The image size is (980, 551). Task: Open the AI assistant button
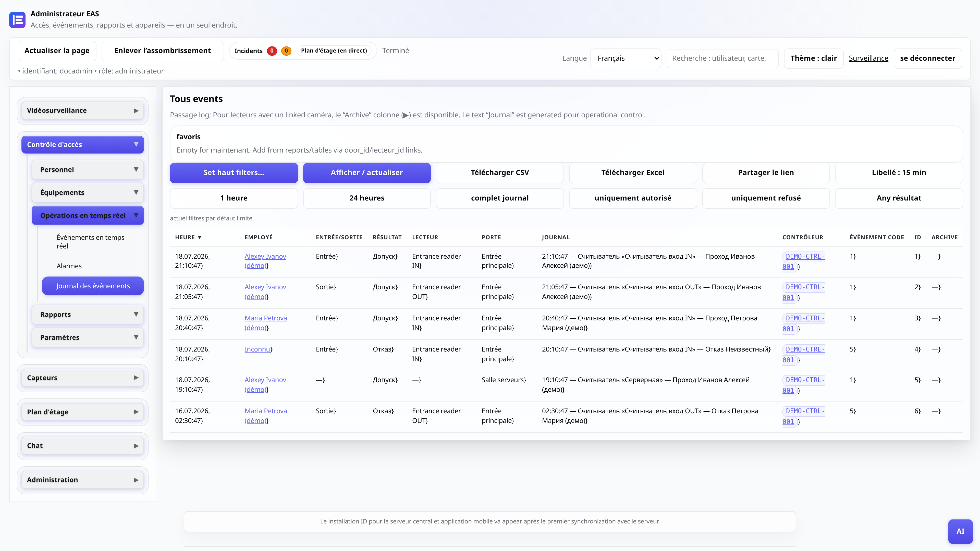pyautogui.click(x=960, y=531)
